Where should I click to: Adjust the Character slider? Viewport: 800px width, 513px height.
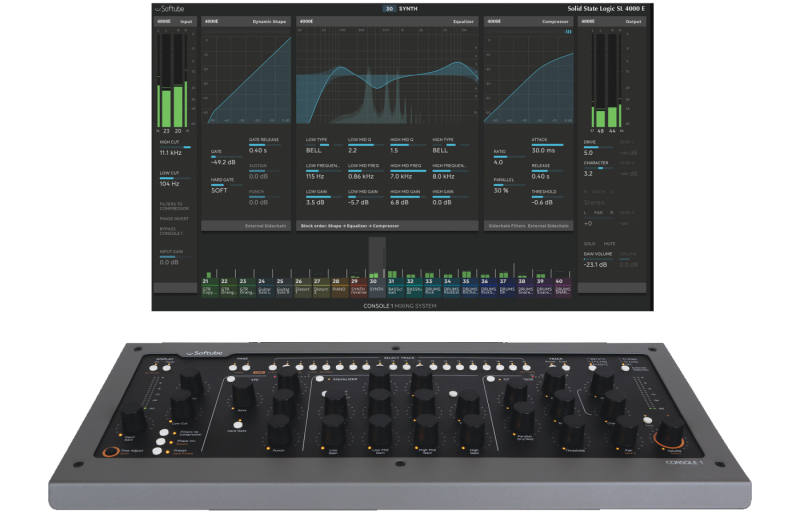598,168
